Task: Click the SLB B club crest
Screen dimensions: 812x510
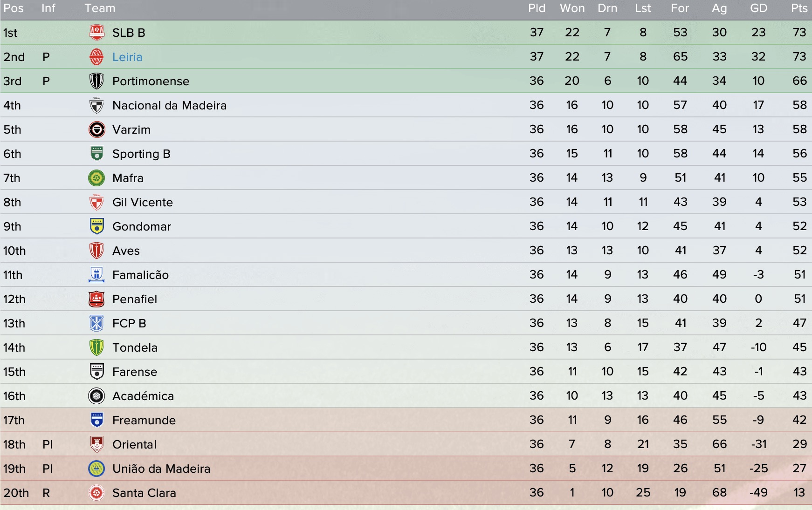Action: (x=96, y=33)
